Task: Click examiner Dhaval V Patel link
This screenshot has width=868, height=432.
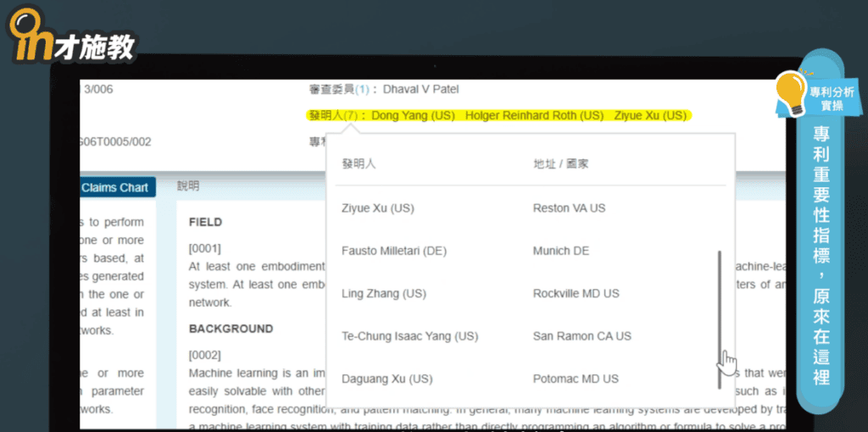Action: [x=420, y=89]
